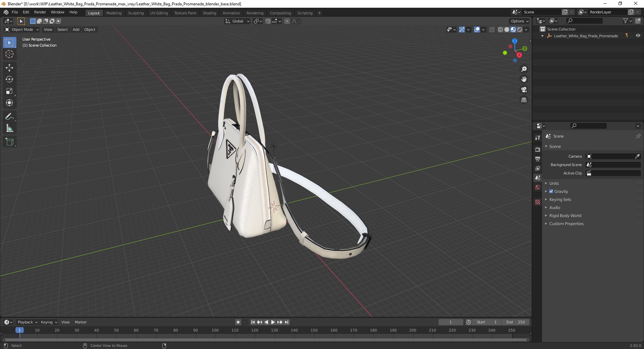Switch to the Shading workspace tab
This screenshot has height=349, width=644.
click(x=209, y=13)
